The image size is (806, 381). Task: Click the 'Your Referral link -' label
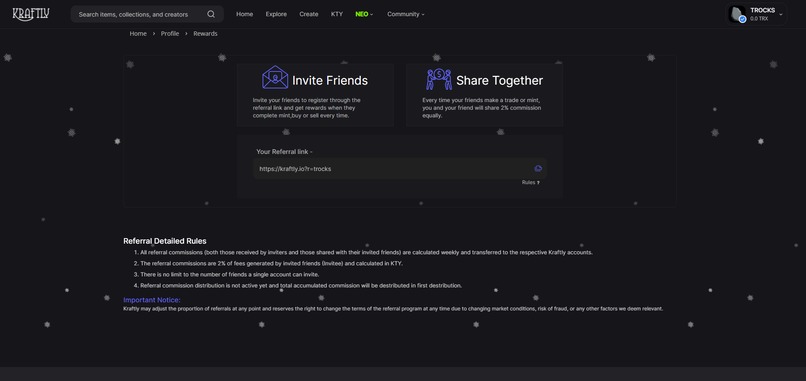pyautogui.click(x=285, y=152)
